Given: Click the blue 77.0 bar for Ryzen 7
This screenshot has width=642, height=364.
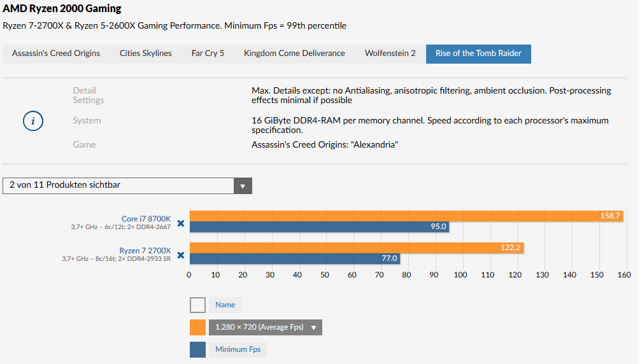Looking at the screenshot, I should pos(295,258).
